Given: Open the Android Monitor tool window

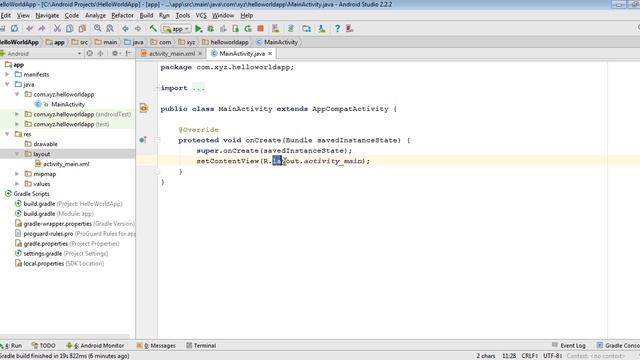Looking at the screenshot, I should tap(95, 345).
